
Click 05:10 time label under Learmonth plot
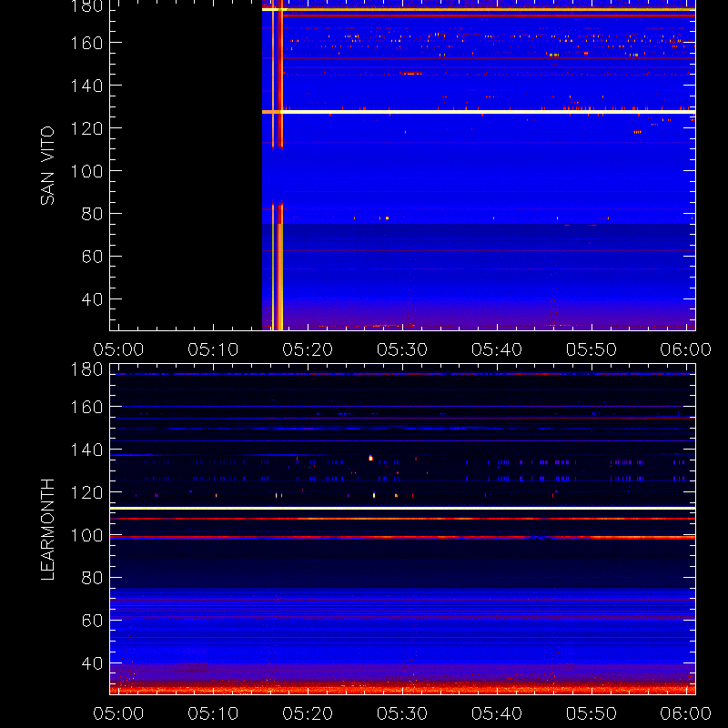(x=213, y=713)
